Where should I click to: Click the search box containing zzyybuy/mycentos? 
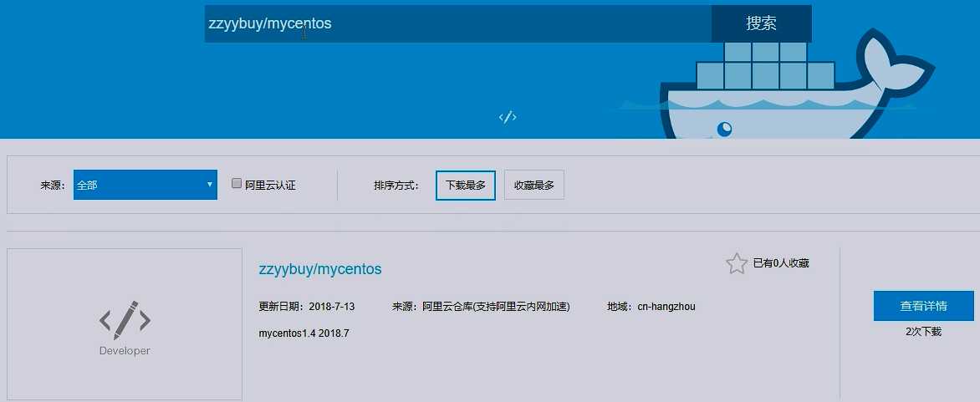click(x=457, y=23)
